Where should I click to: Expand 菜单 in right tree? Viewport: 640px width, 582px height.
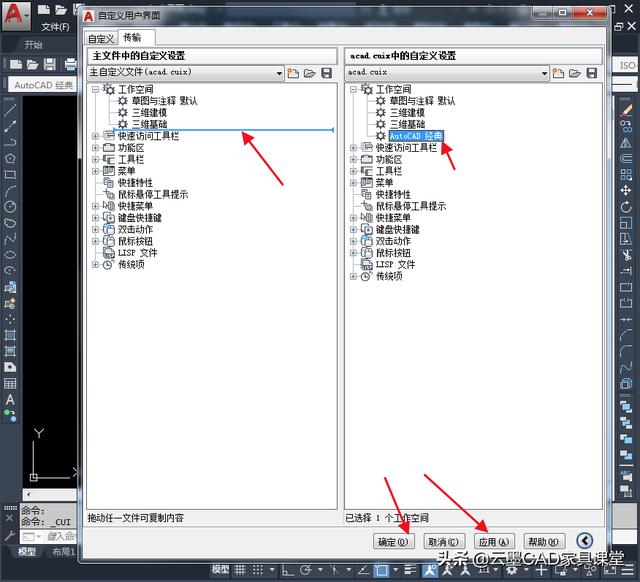tap(353, 182)
